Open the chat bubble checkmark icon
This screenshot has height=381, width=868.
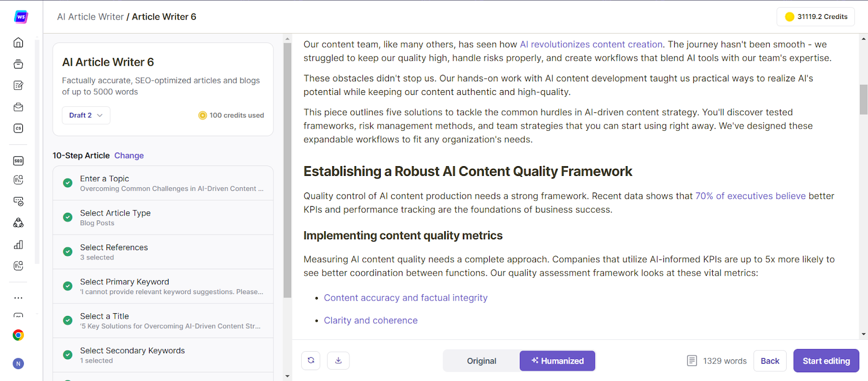click(18, 201)
